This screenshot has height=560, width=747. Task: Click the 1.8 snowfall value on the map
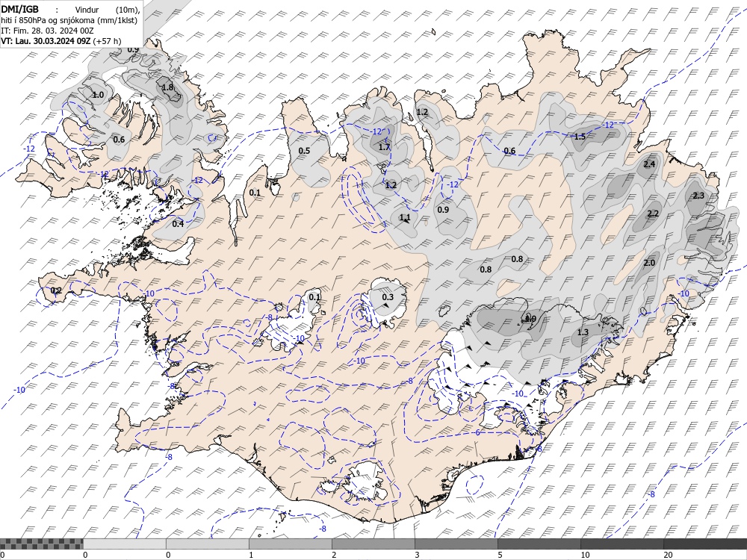point(167,87)
